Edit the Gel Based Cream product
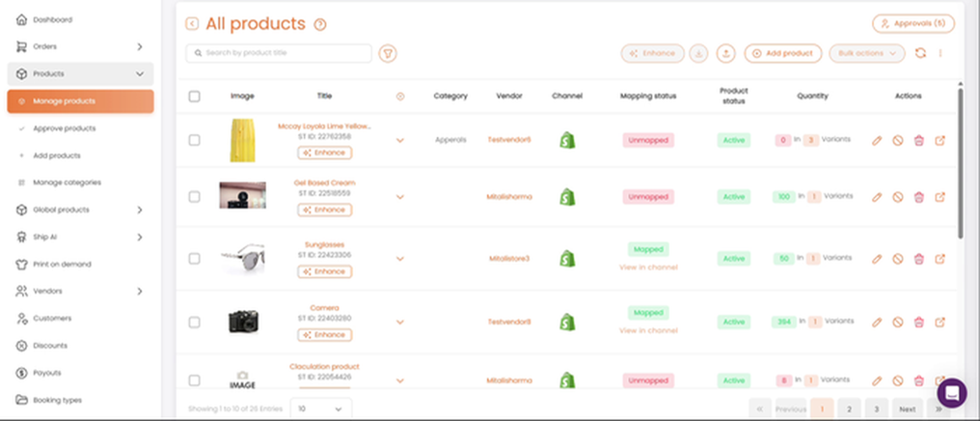The height and width of the screenshot is (421, 980). (x=877, y=197)
